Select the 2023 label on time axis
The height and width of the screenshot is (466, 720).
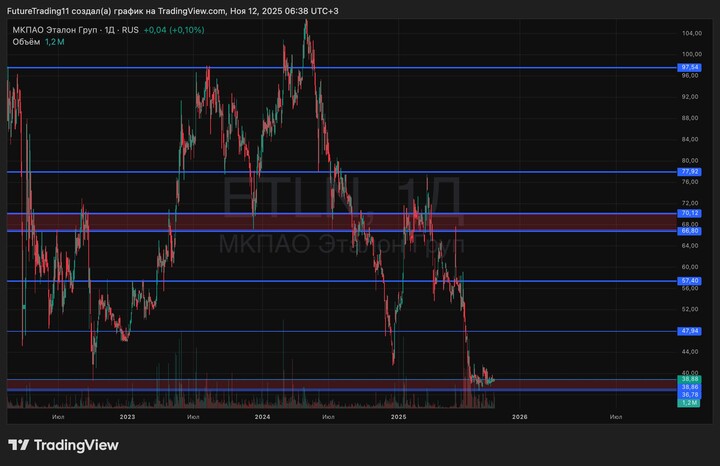pyautogui.click(x=127, y=415)
